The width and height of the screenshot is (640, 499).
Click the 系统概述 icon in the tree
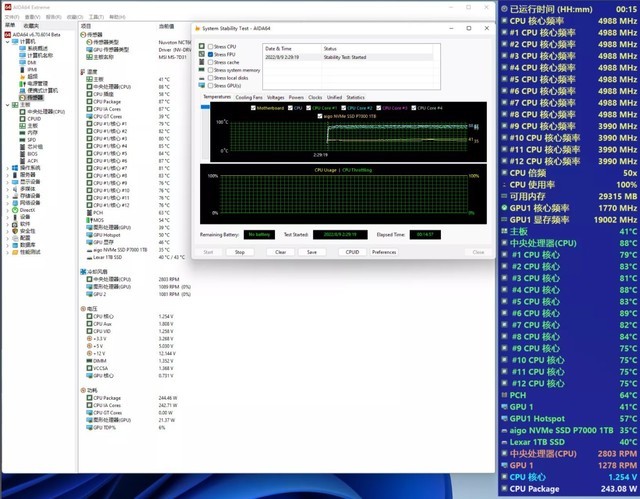[x=22, y=49]
